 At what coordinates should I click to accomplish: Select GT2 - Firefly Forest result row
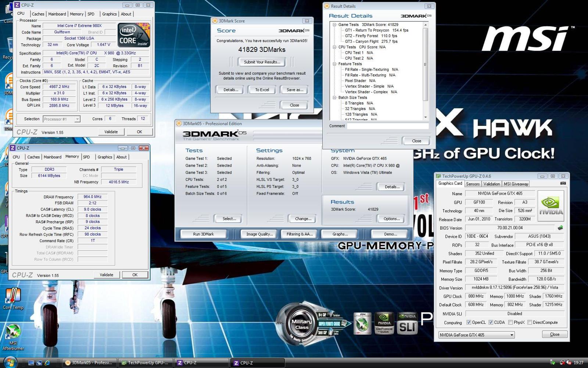pyautogui.click(x=371, y=36)
